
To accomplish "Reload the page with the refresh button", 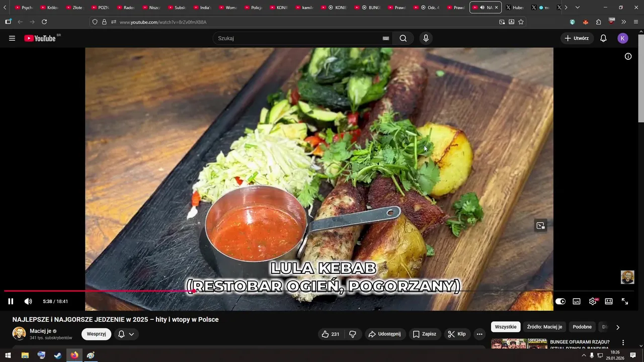I will (44, 22).
